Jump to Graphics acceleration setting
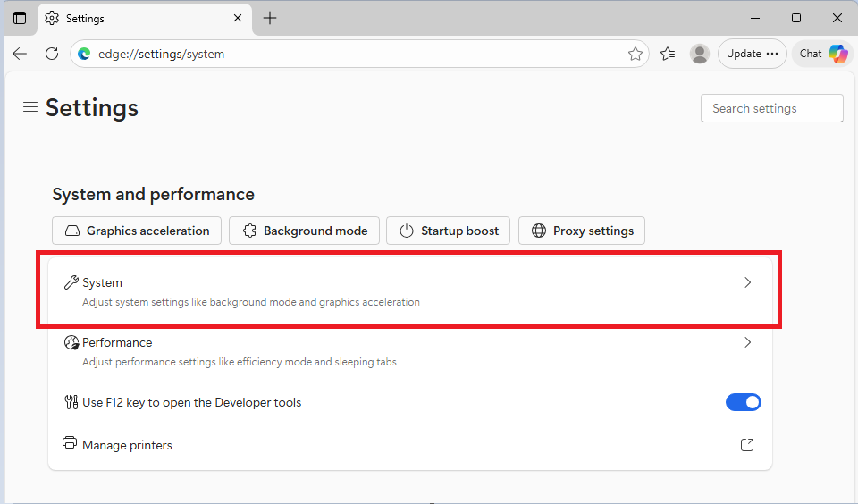Image resolution: width=858 pixels, height=504 pixels. coord(137,231)
